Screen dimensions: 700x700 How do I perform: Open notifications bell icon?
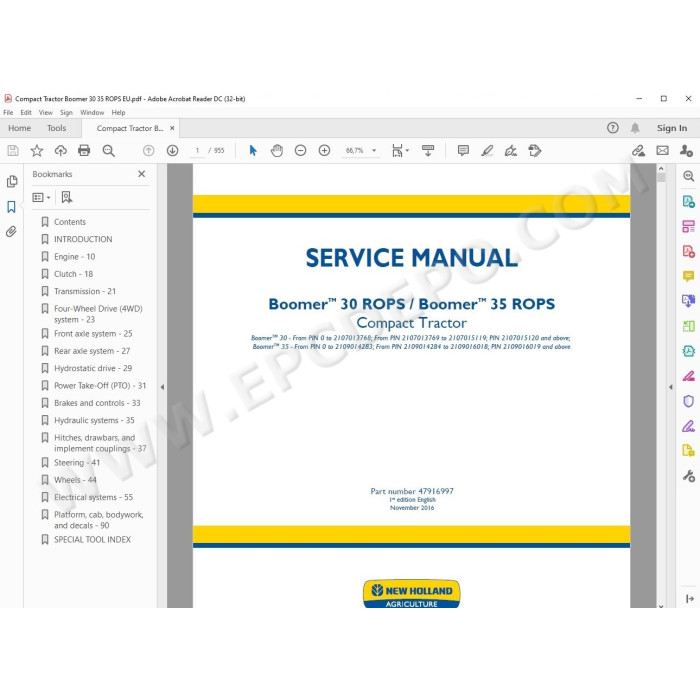coord(635,128)
